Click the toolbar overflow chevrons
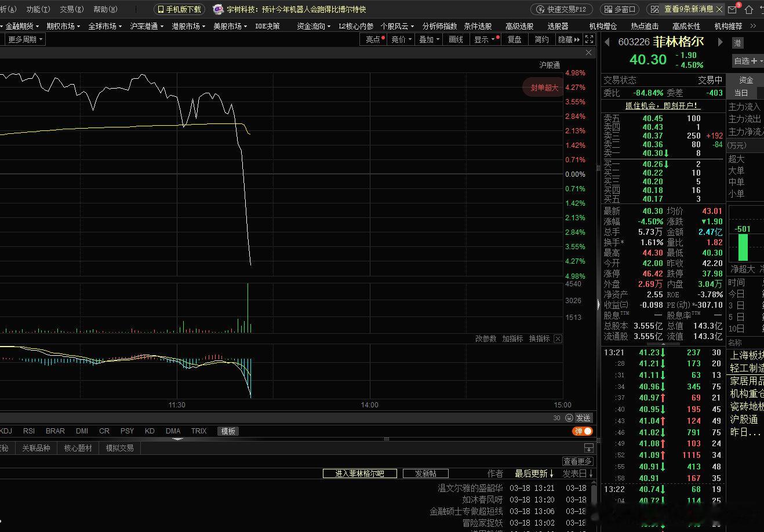Image resolution: width=764 pixels, height=532 pixels. [x=753, y=26]
